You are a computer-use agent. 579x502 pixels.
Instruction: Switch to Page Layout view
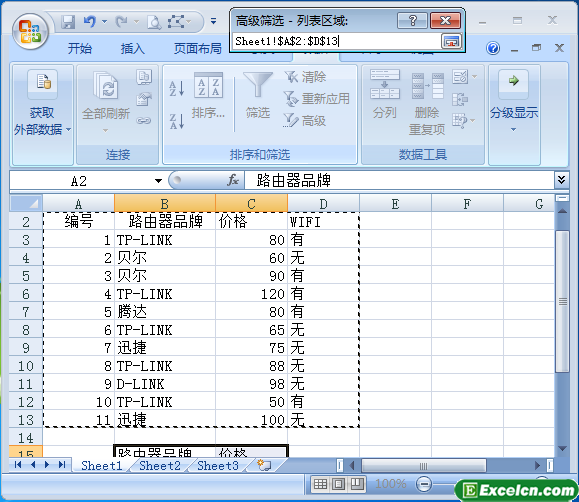coord(338,484)
